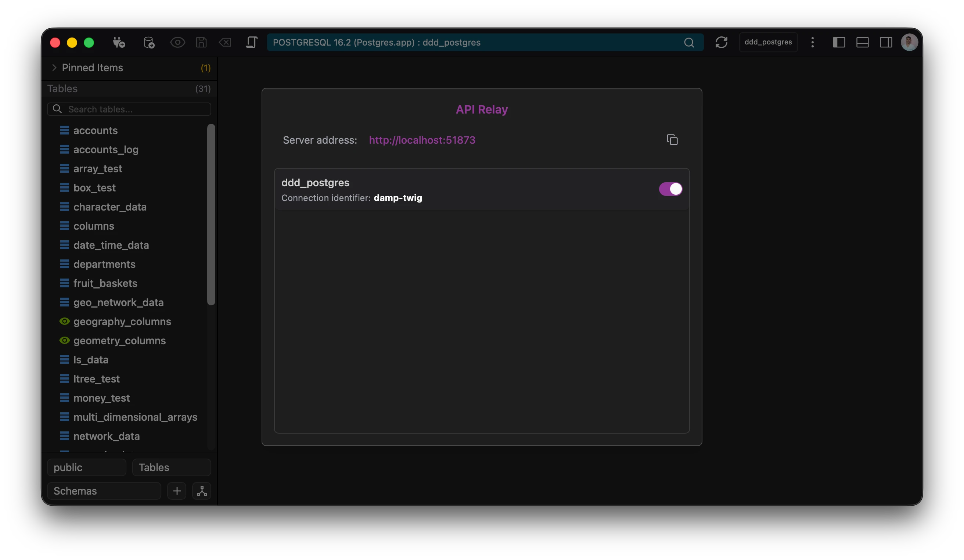Image resolution: width=964 pixels, height=560 pixels.
Task: Show the schema diagram icon
Action: [202, 491]
